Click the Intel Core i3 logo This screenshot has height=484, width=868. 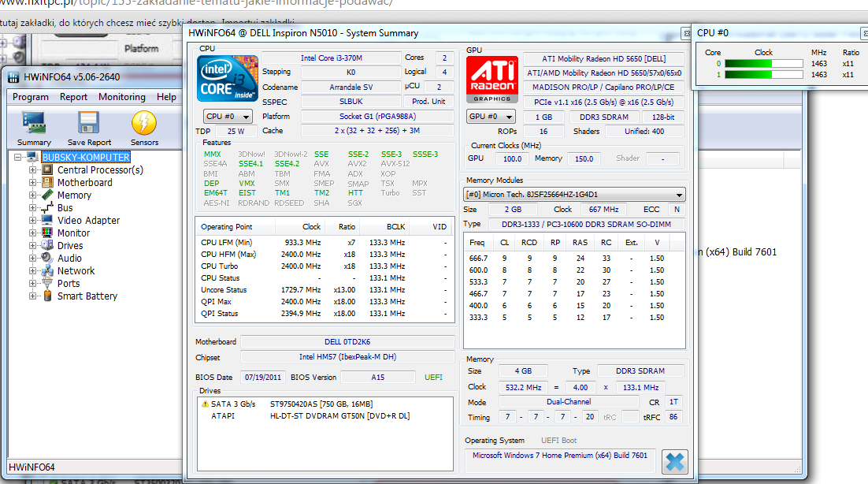pos(228,78)
